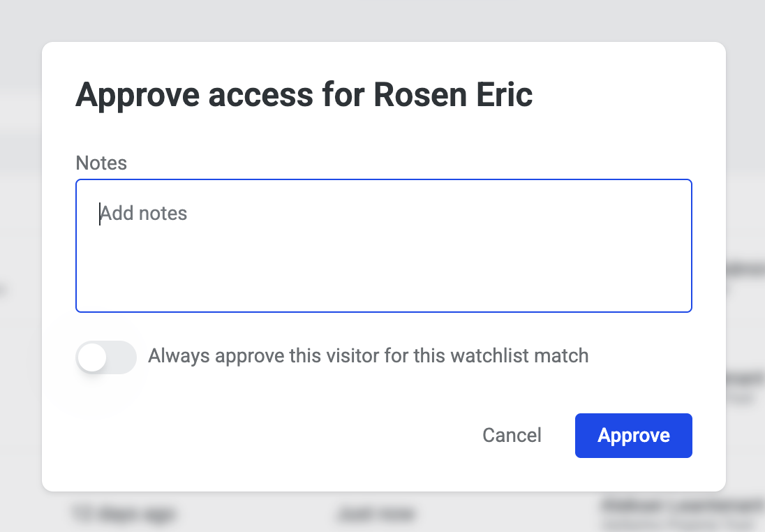Focus the Notes text area
Screen dimensions: 765x532
383,246
